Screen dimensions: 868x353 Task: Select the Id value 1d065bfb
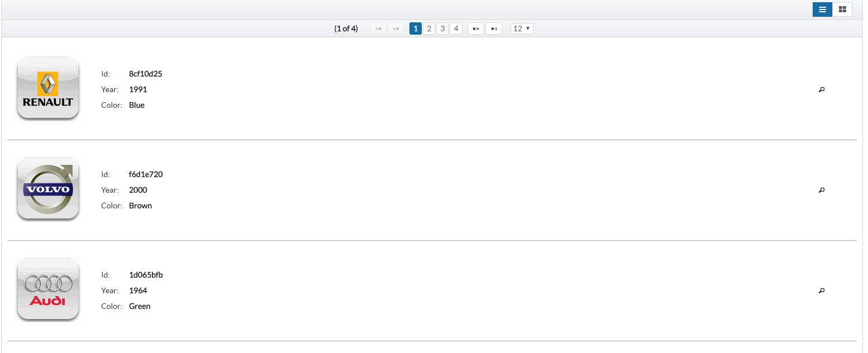[x=146, y=275]
